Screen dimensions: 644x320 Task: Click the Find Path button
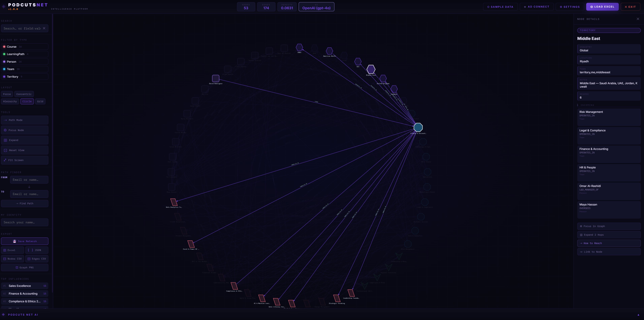(24, 203)
